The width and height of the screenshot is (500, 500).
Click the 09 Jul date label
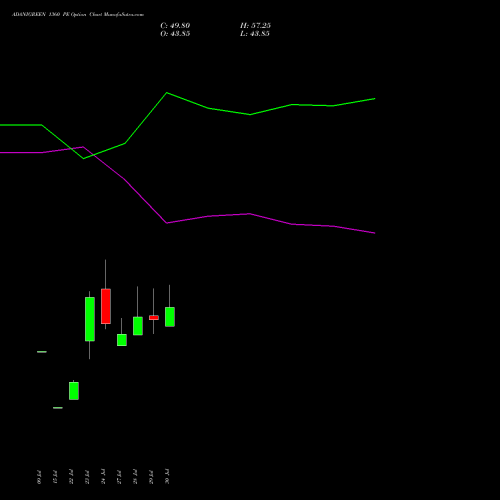pyautogui.click(x=39, y=477)
